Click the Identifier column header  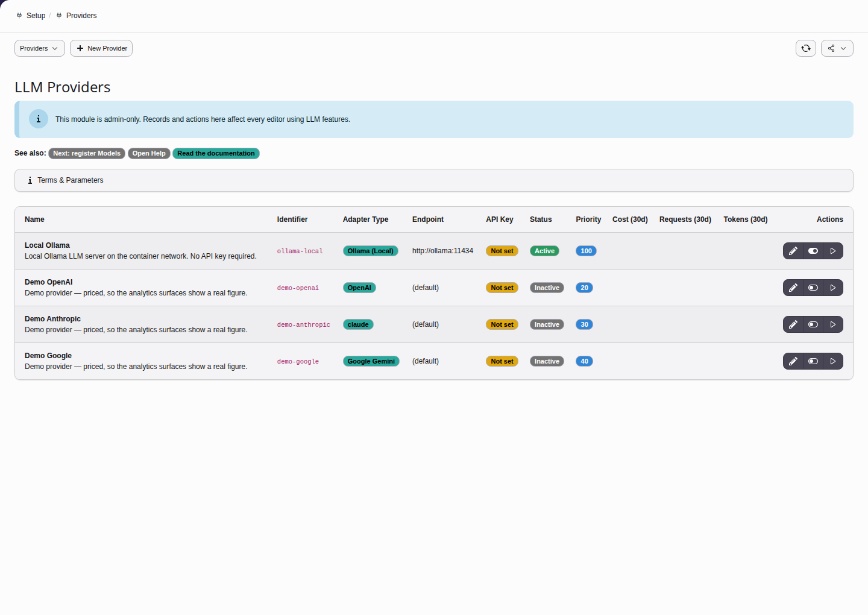292,219
